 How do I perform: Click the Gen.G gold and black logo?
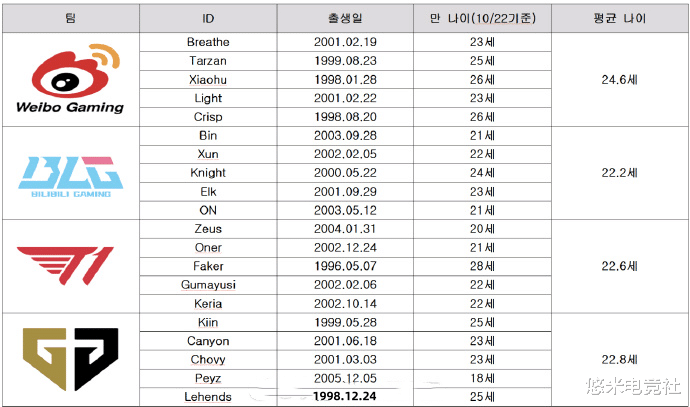point(70,359)
